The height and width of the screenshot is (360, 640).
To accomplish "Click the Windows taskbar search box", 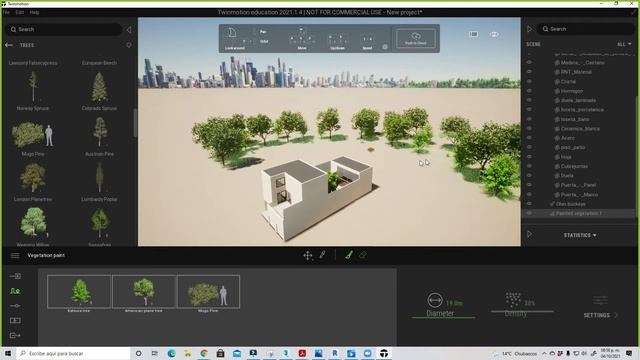I will [x=73, y=353].
